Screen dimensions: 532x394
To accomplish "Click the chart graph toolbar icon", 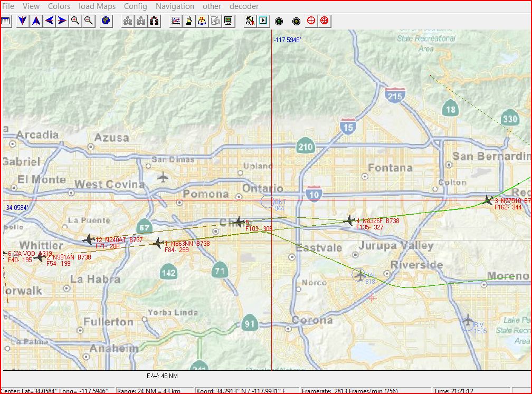I will coord(176,21).
